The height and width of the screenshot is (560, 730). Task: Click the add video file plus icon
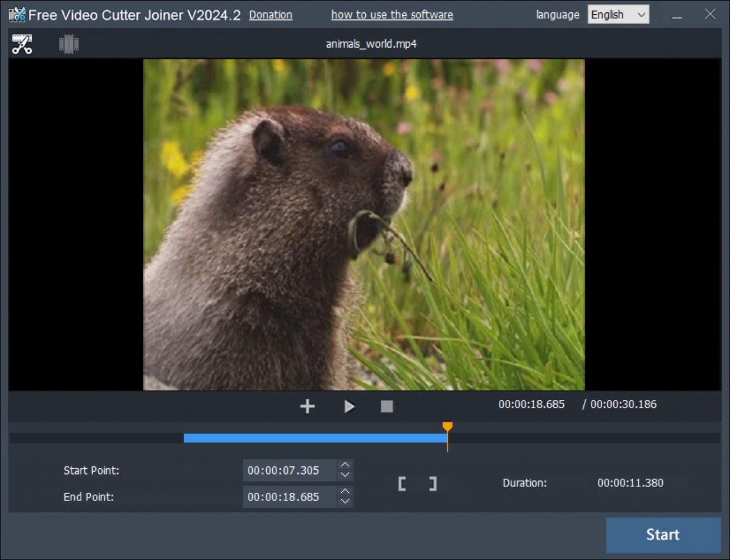[x=307, y=406]
